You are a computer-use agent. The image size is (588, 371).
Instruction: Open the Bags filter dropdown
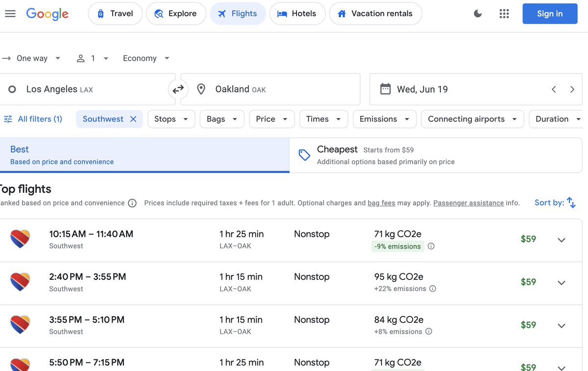coord(222,119)
